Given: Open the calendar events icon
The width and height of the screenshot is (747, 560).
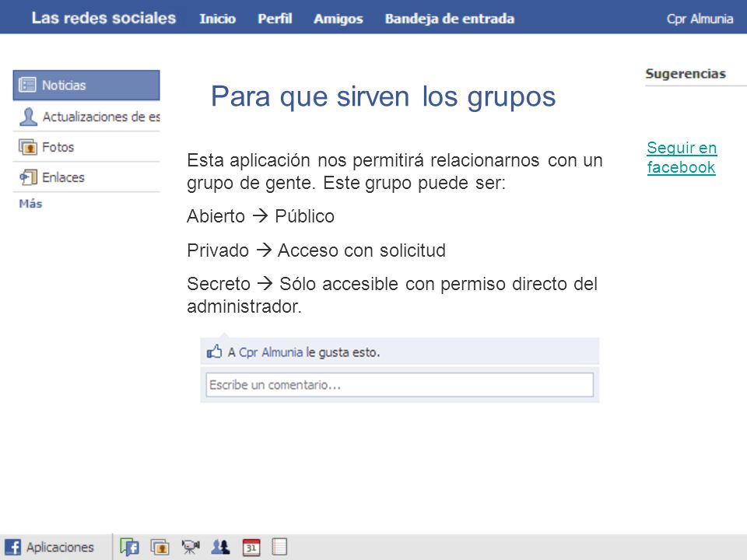Looking at the screenshot, I should (x=251, y=547).
